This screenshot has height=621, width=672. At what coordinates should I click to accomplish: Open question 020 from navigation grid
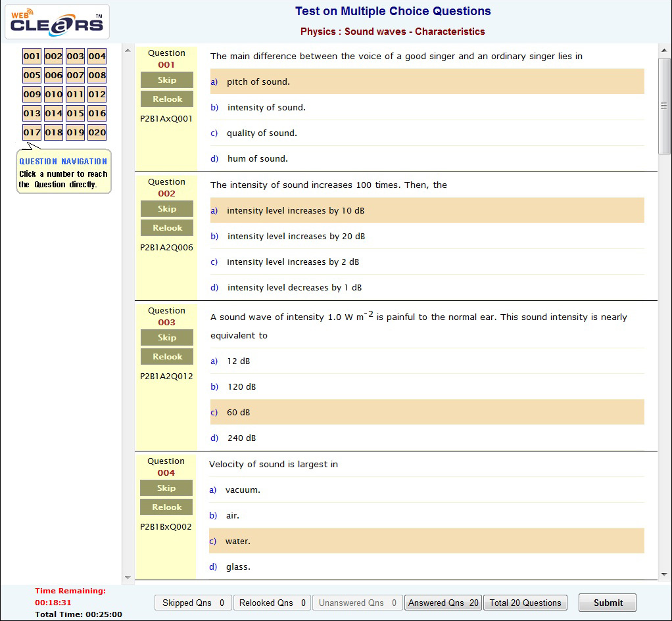coord(97,132)
